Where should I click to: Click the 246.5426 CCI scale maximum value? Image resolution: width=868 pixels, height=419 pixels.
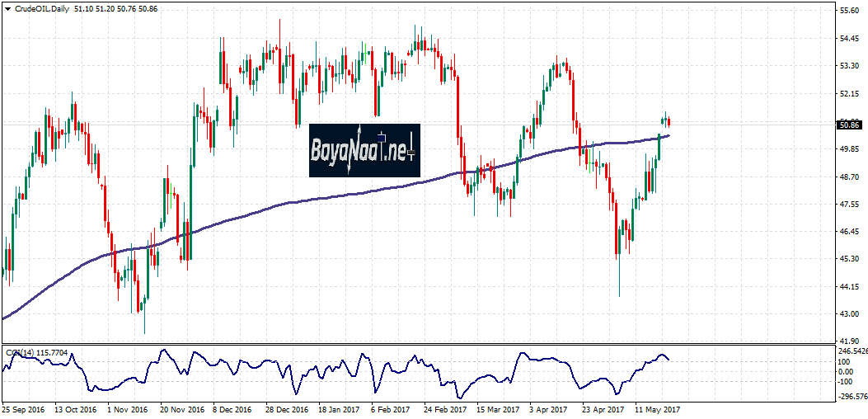(852, 351)
